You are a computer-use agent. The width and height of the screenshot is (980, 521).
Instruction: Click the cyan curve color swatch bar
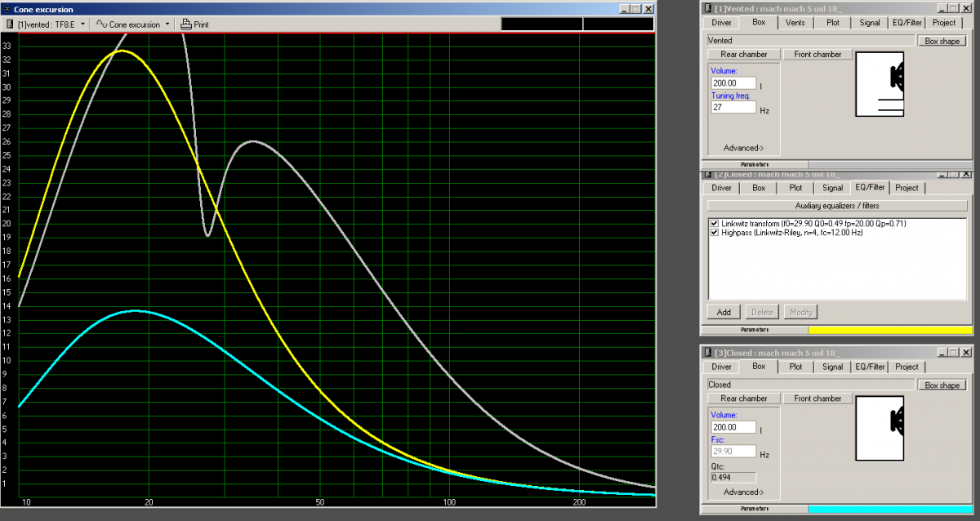coord(890,509)
